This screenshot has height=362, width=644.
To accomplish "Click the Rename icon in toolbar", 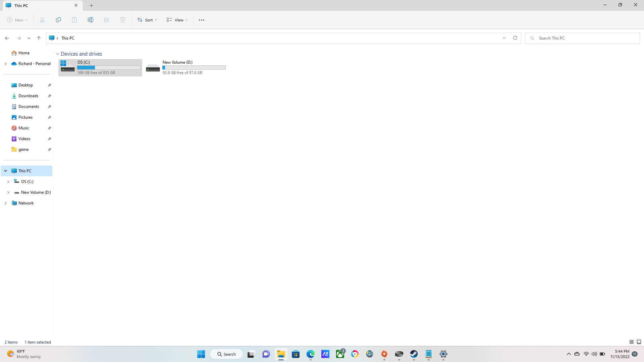I will click(x=91, y=20).
